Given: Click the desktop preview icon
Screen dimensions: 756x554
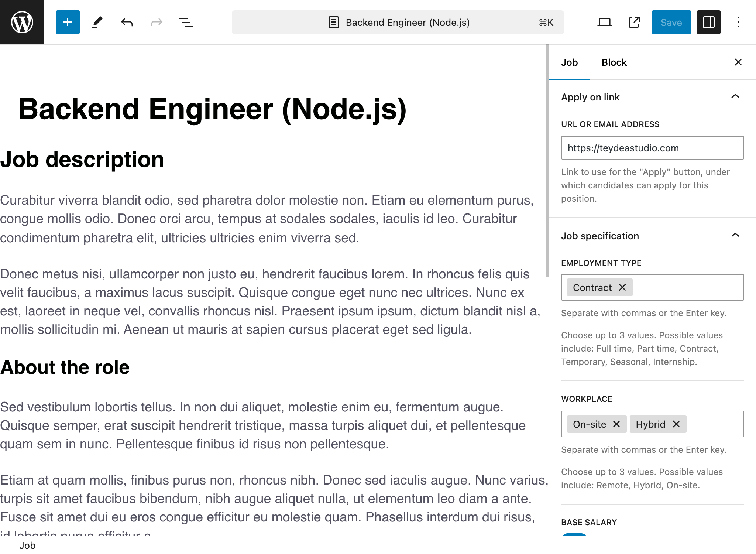Looking at the screenshot, I should pos(604,22).
